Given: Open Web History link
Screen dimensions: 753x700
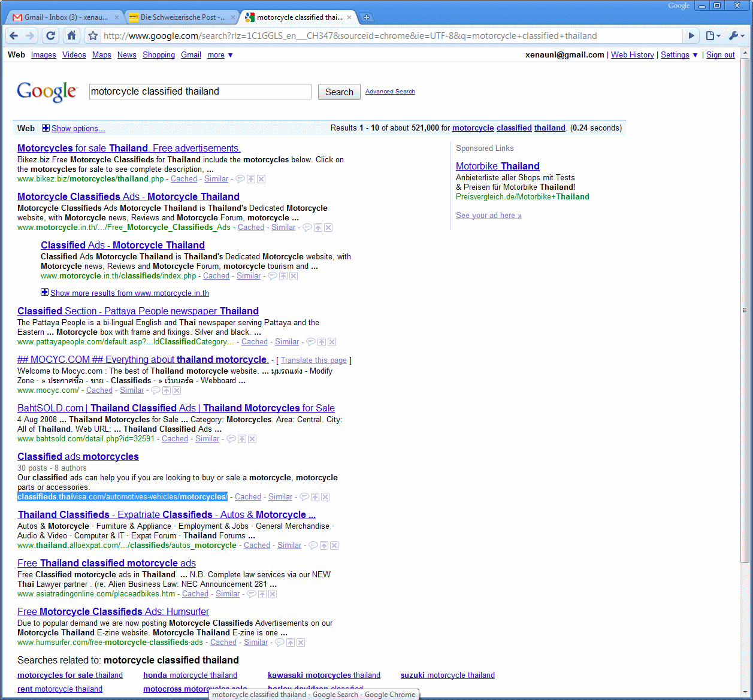Looking at the screenshot, I should click(x=633, y=55).
